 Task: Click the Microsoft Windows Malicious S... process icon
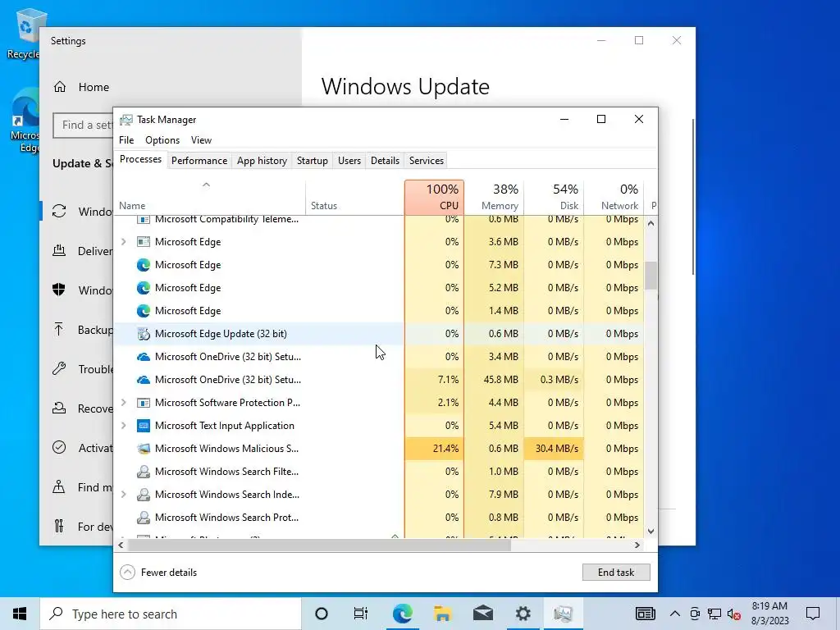[143, 449]
